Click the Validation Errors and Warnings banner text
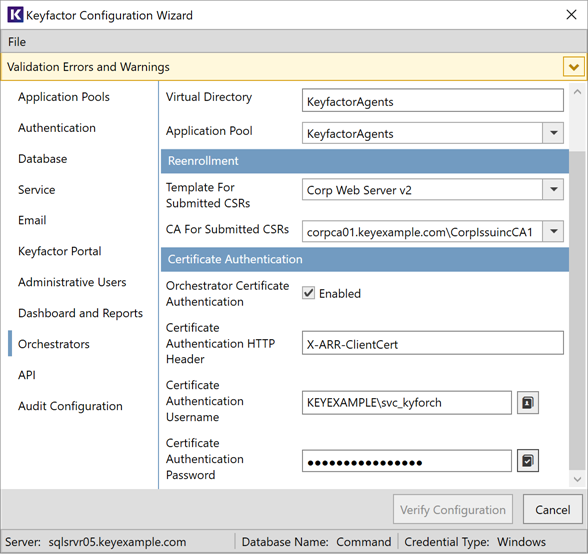The width and height of the screenshot is (588, 554). (x=88, y=67)
